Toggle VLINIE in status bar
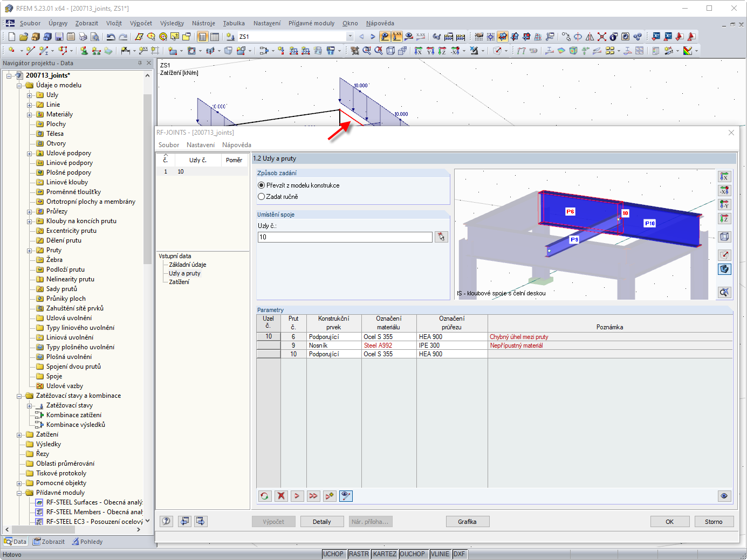Screen dimensions: 747x560 click(440, 554)
